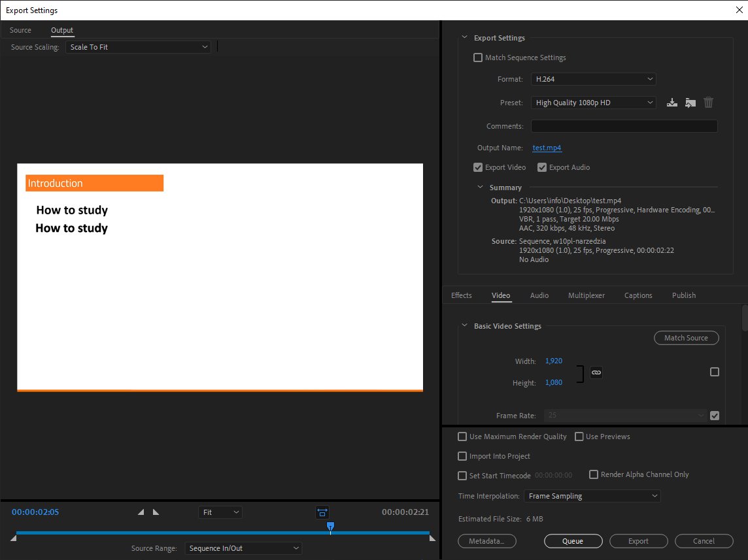This screenshot has height=560, width=748.
Task: Collapse the Summary section
Action: [480, 187]
